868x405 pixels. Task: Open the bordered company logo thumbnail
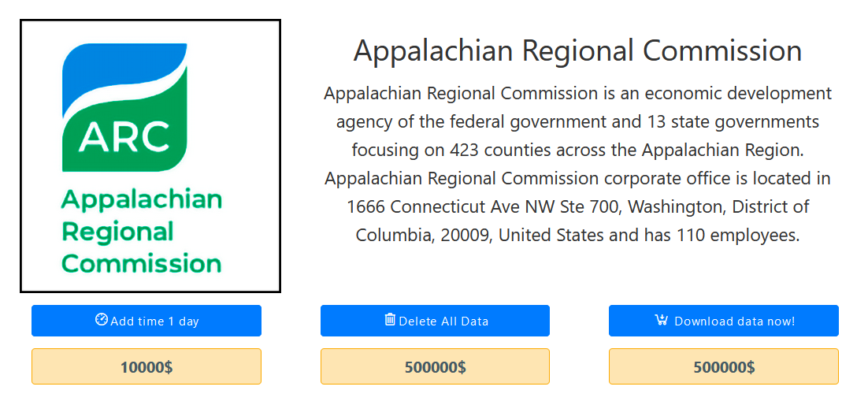(150, 156)
